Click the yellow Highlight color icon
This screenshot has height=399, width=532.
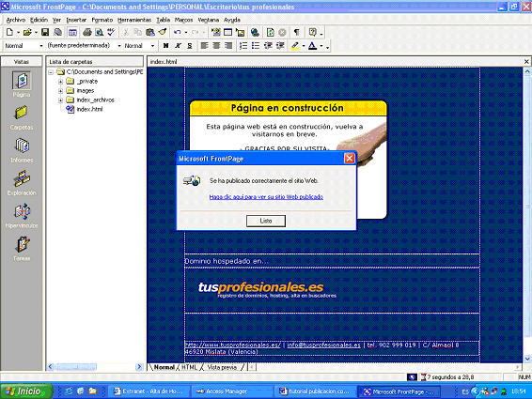pyautogui.click(x=295, y=45)
